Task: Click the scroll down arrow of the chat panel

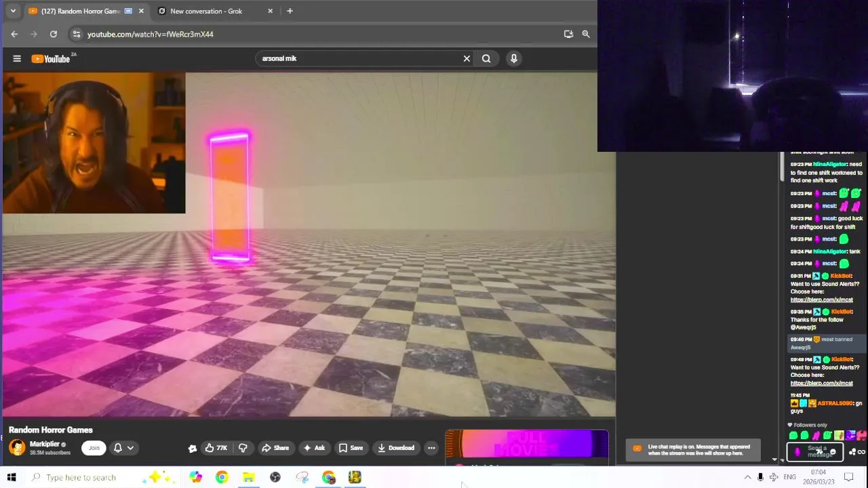Action: 782,460
